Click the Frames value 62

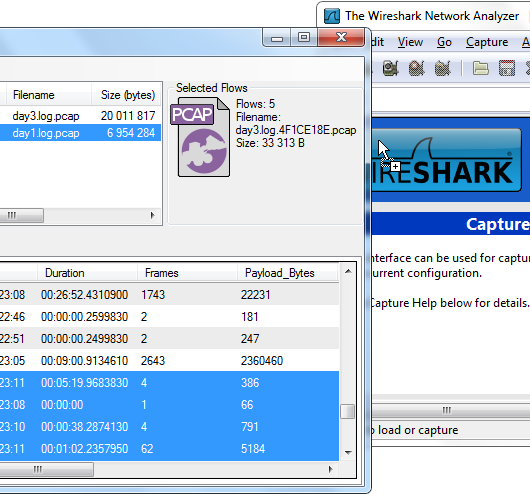147,449
